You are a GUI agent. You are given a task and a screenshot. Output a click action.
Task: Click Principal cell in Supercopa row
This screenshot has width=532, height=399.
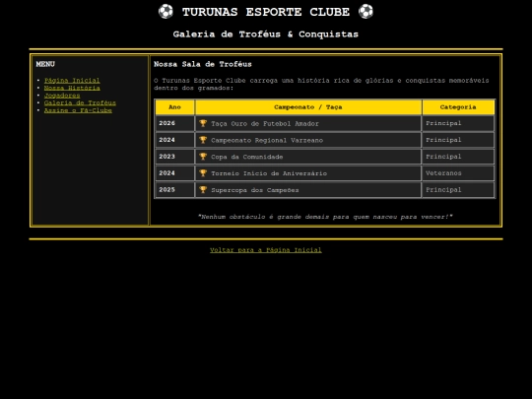[458, 190]
